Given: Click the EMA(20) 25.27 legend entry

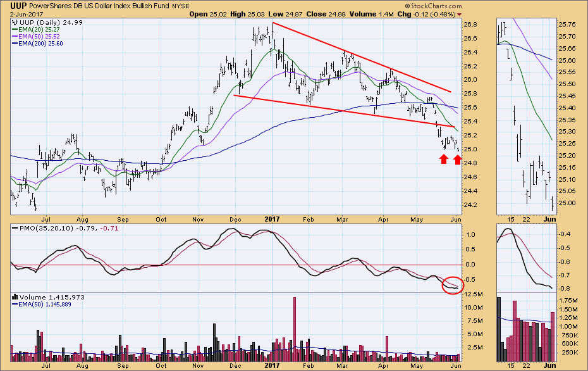Looking at the screenshot, I should coord(39,29).
